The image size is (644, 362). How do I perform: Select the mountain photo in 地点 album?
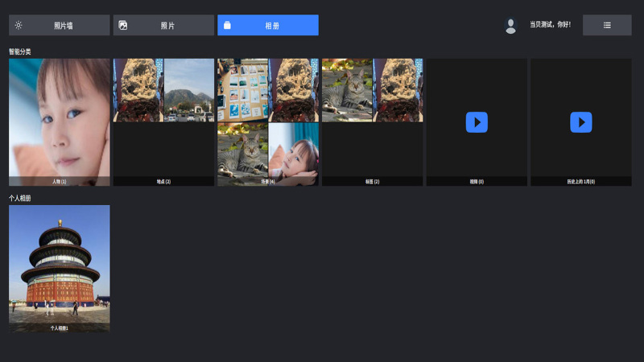coord(189,90)
